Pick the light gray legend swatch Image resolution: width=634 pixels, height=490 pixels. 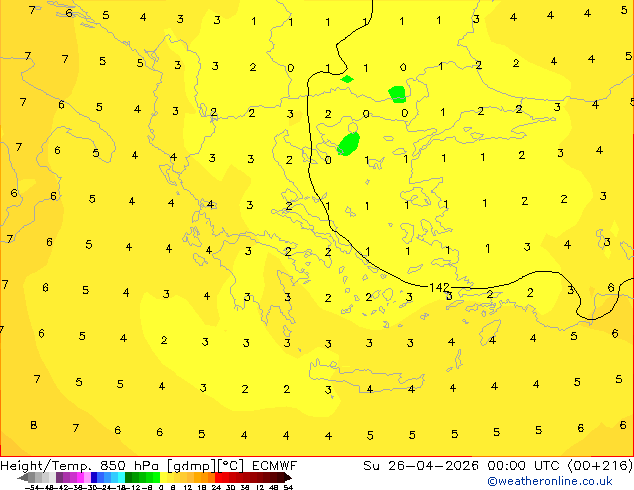52,478
